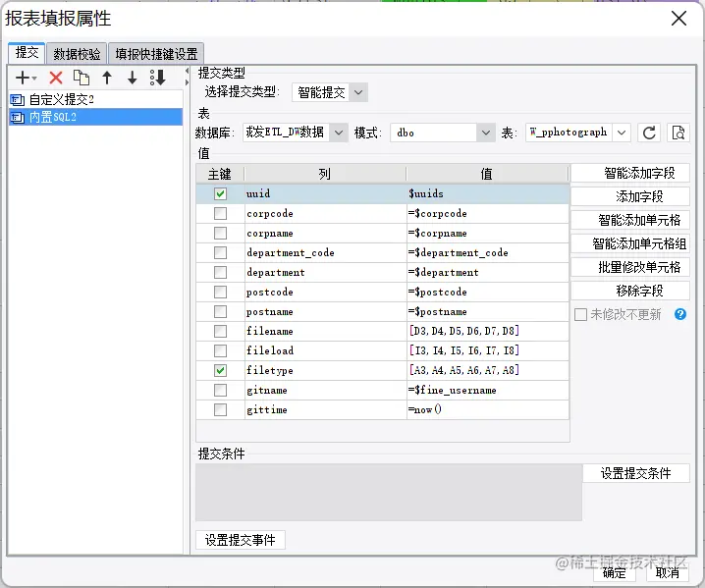Select the [I3, I4, I5, I6, I7, I8] value
The image size is (705, 588).
click(488, 350)
